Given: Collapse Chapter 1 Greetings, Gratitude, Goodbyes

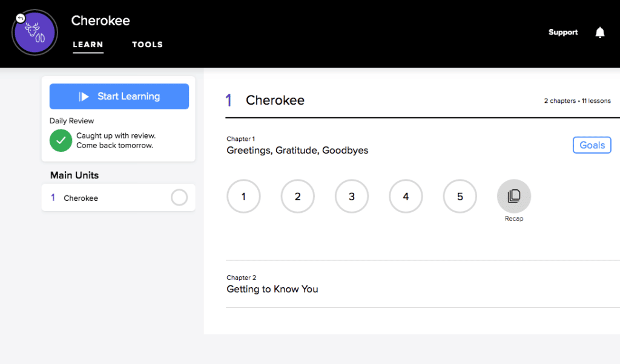Looking at the screenshot, I should pos(297,150).
